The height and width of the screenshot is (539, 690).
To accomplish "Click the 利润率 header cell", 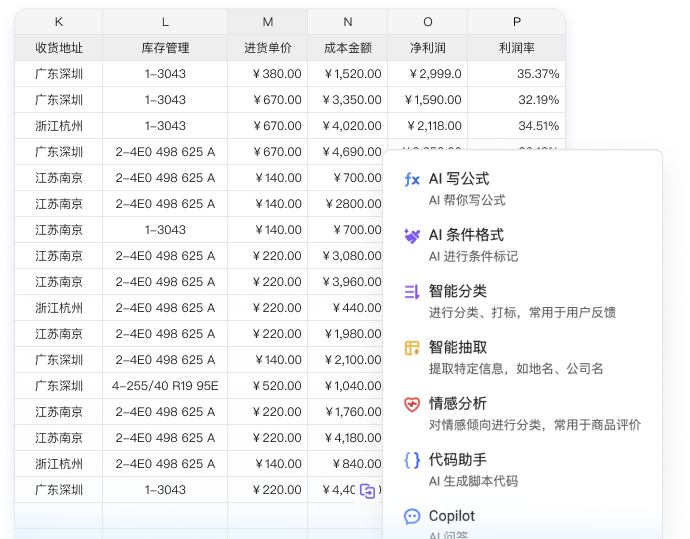I will pyautogui.click(x=517, y=48).
